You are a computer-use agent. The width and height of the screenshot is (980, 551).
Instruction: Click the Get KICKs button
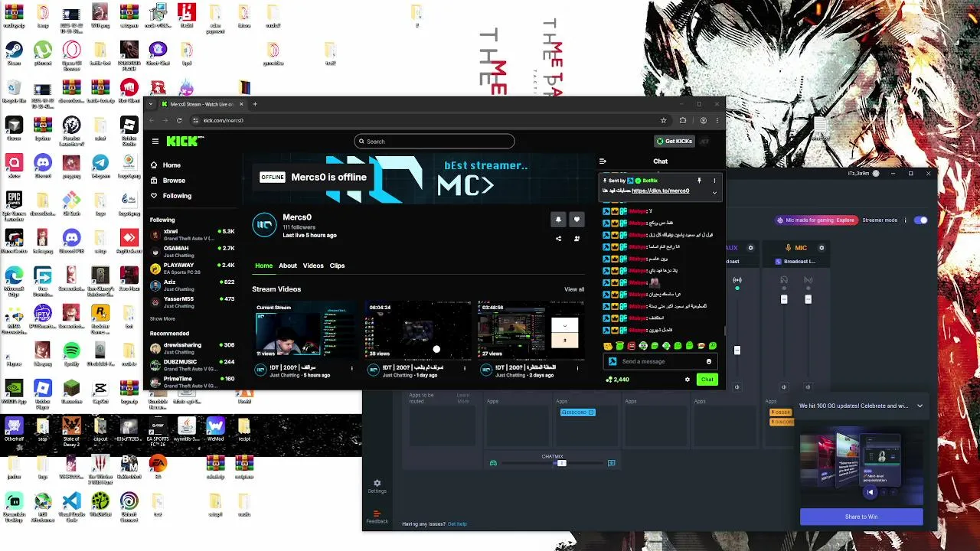[675, 141]
